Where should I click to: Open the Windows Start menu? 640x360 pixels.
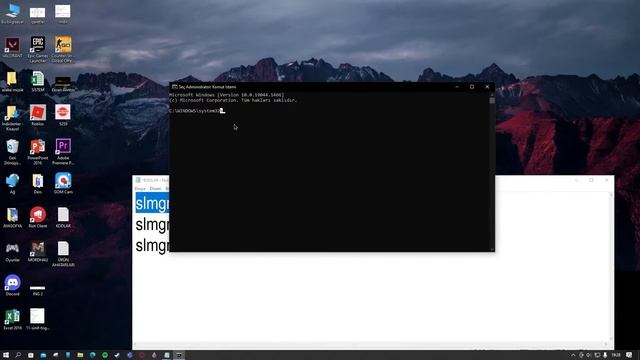pos(6,355)
